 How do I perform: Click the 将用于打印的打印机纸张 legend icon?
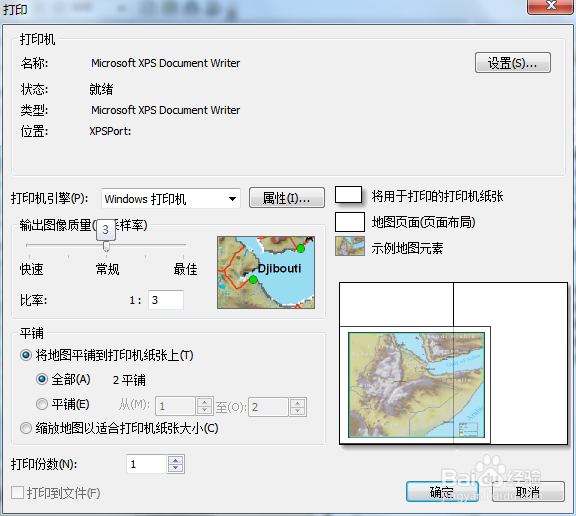[349, 195]
